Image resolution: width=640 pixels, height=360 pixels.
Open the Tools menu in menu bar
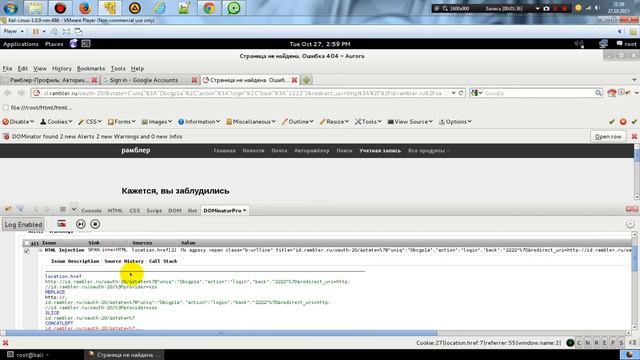pos(118,69)
